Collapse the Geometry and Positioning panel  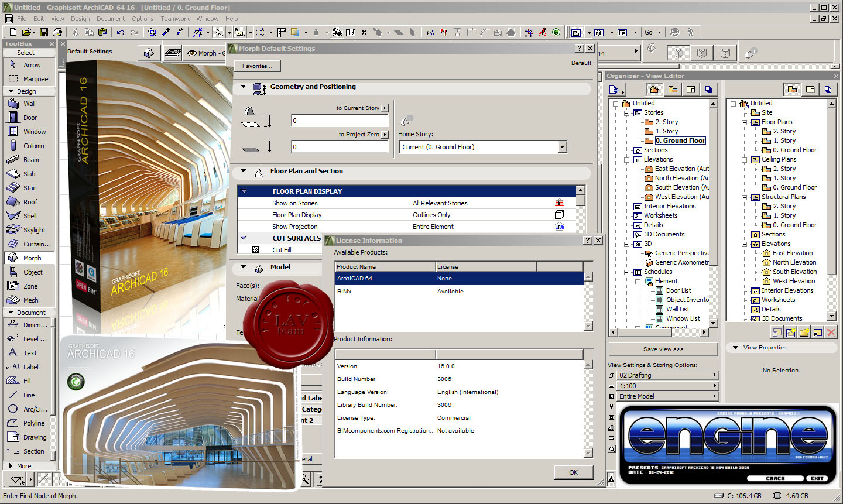tap(243, 87)
